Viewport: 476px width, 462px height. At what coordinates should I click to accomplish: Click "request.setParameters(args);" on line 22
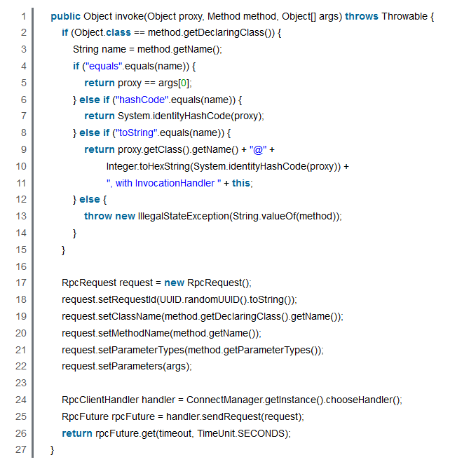pos(127,366)
